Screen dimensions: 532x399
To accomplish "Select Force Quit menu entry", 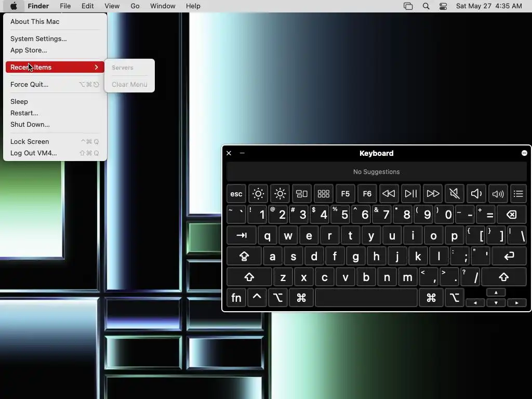I will 55,85.
